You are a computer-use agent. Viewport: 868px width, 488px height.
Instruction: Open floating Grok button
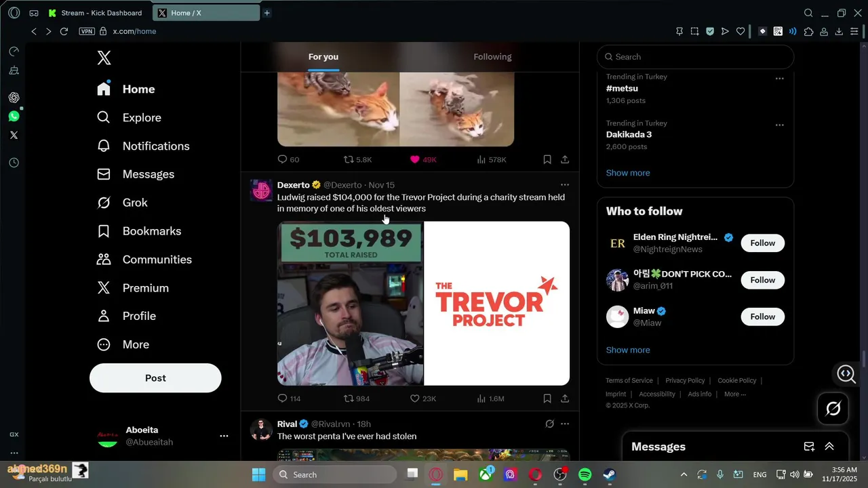tap(833, 409)
